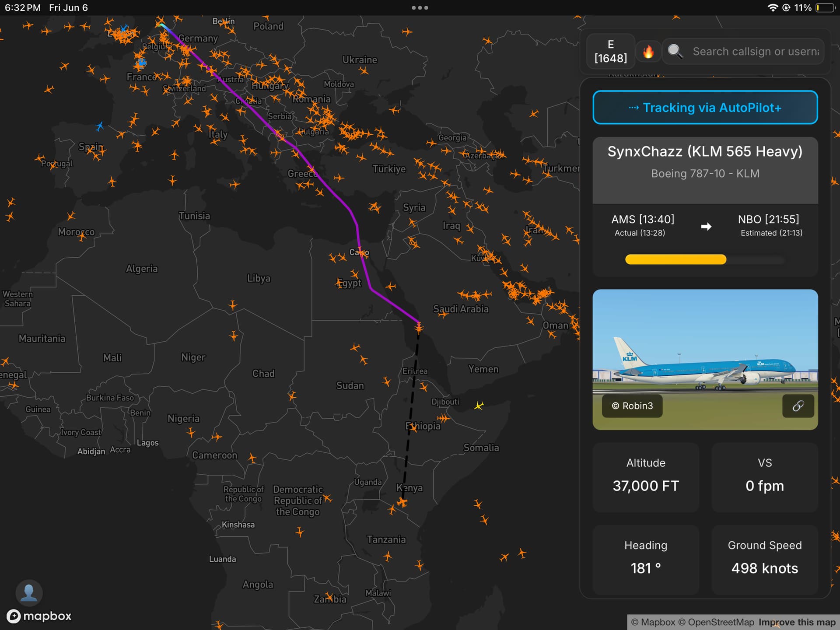Select the blue aircraft over Spain
Image resolution: width=840 pixels, height=630 pixels.
coord(100,126)
